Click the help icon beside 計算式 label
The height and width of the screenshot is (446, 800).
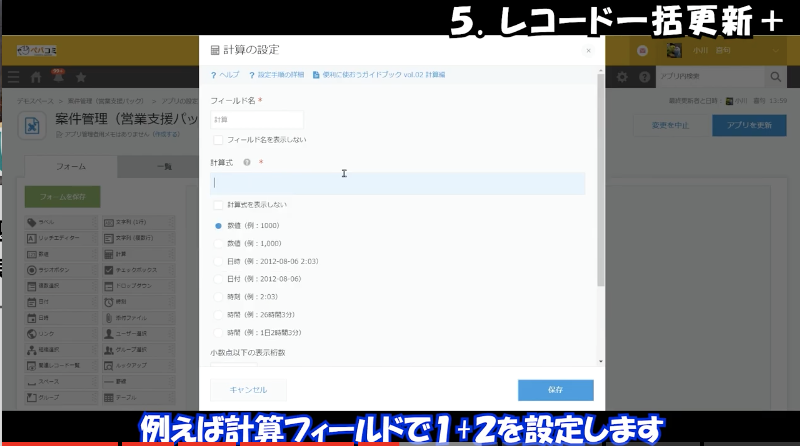point(246,161)
